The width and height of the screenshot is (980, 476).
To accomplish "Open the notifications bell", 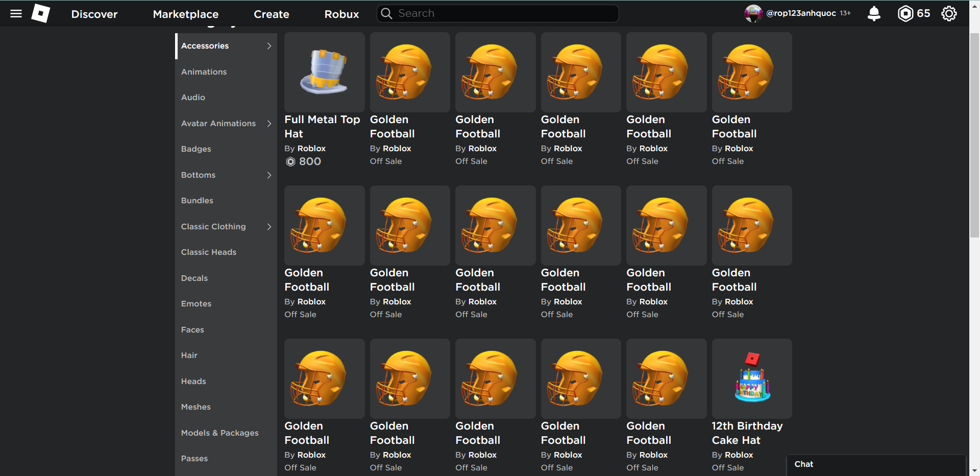I will tap(874, 13).
